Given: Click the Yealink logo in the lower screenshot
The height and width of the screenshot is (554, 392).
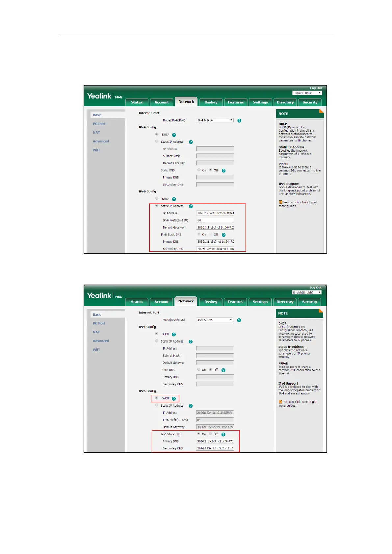Looking at the screenshot, I should click(99, 296).
